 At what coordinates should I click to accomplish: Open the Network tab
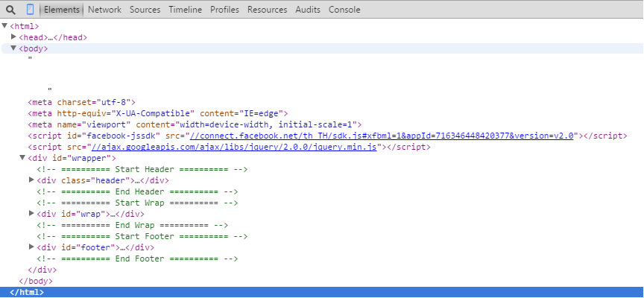[x=105, y=10]
